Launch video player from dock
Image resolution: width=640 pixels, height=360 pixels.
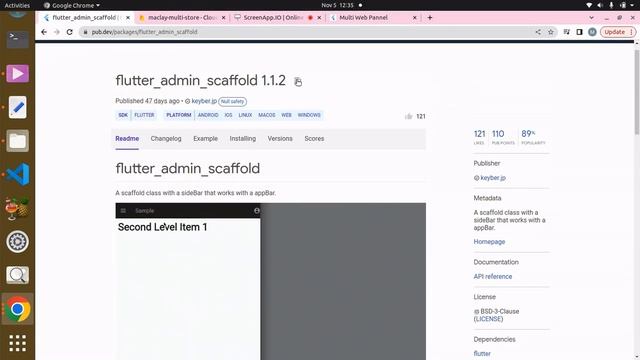(17, 73)
